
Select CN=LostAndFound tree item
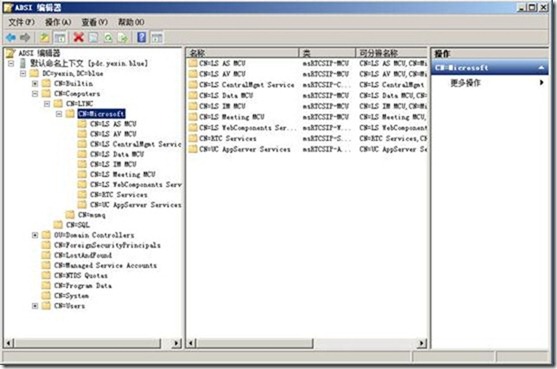coord(82,255)
